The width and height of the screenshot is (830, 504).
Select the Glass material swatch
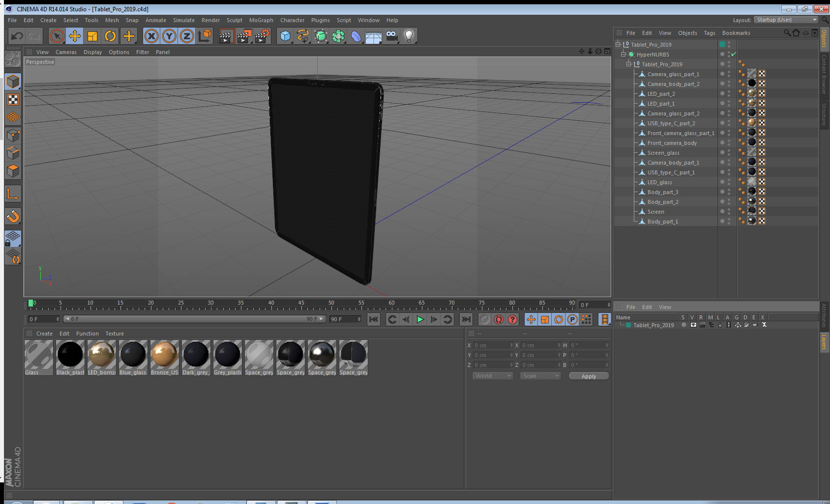pos(39,358)
